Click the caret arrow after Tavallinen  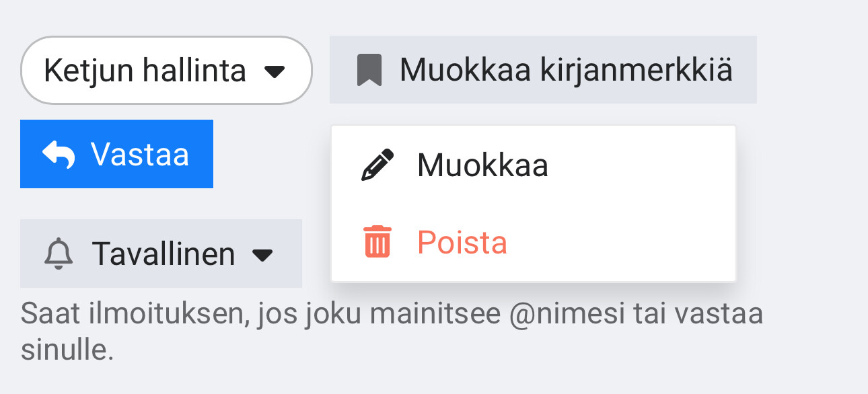pyautogui.click(x=262, y=255)
